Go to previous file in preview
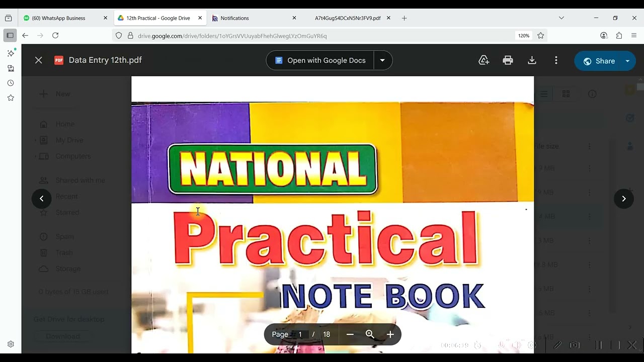Viewport: 644px width, 362px height. coord(42,199)
